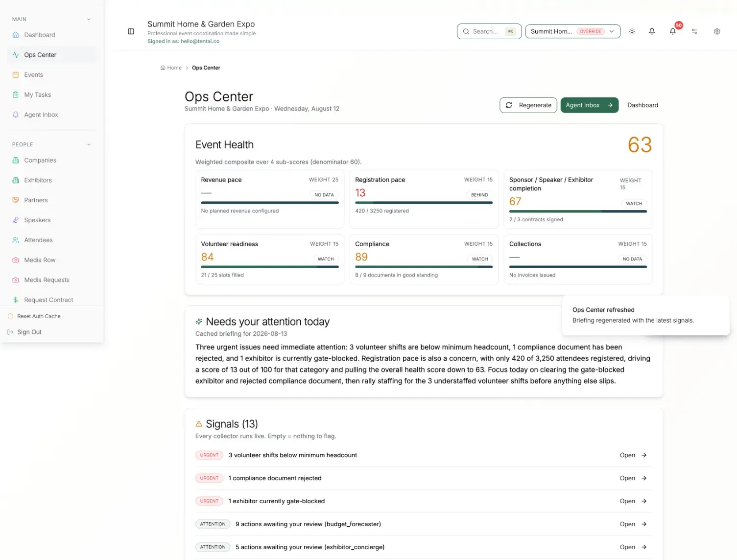Click '21 / 25 slots filled' text

tap(222, 275)
